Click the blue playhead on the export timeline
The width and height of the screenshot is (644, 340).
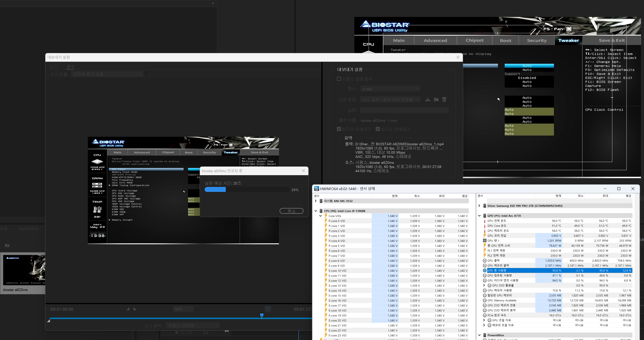pyautogui.click(x=262, y=316)
